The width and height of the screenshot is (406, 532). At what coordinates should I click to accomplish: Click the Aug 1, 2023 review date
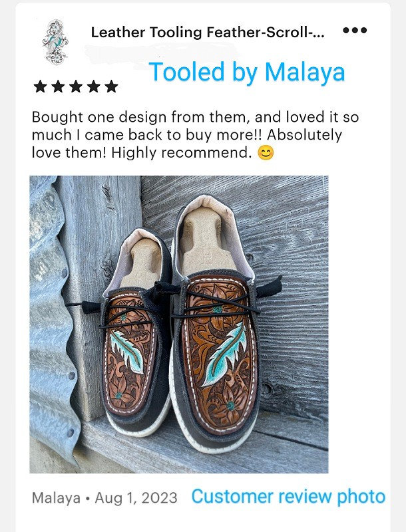click(136, 498)
